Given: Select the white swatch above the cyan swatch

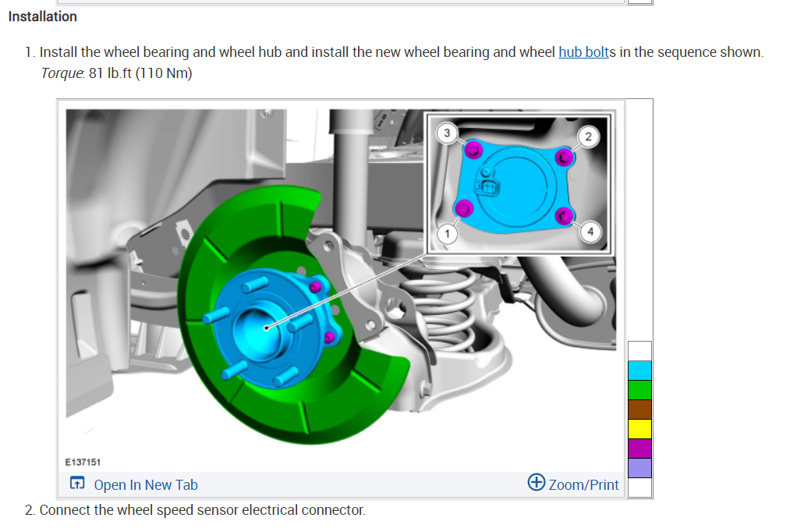Looking at the screenshot, I should [640, 351].
